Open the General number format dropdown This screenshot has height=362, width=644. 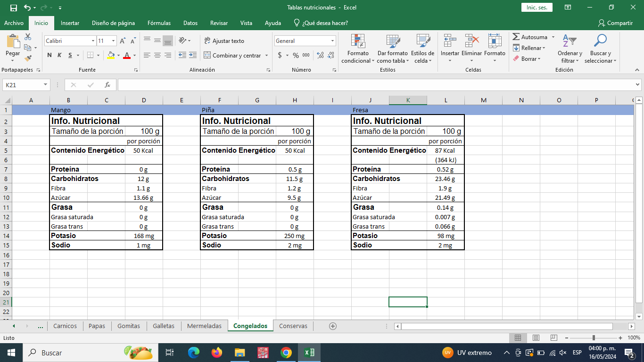pos(332,41)
